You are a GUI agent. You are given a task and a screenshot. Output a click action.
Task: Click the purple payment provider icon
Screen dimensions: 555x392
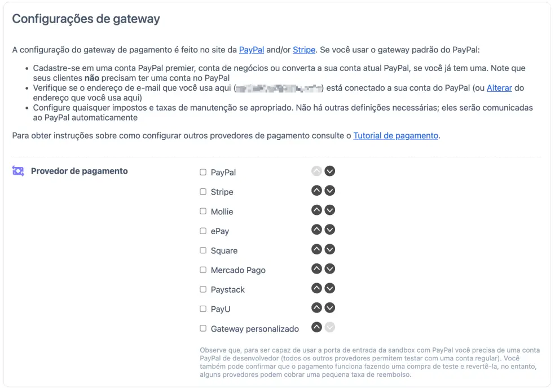18,170
